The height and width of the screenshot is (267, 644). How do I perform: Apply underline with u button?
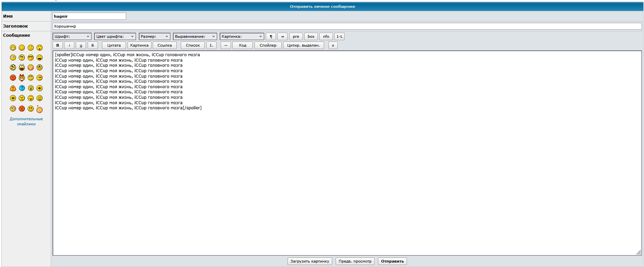(x=81, y=45)
